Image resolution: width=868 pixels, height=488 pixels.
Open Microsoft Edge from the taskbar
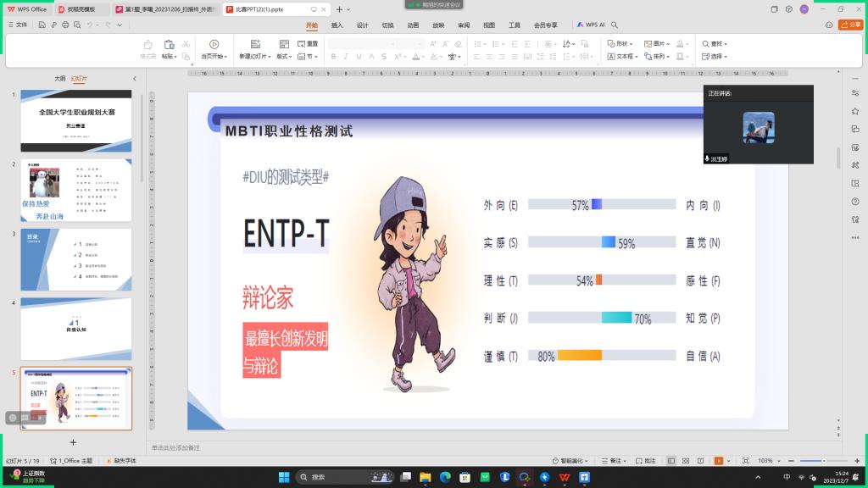point(445,477)
